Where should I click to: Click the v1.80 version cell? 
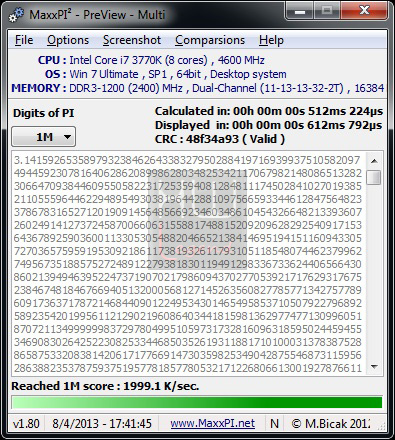26,423
